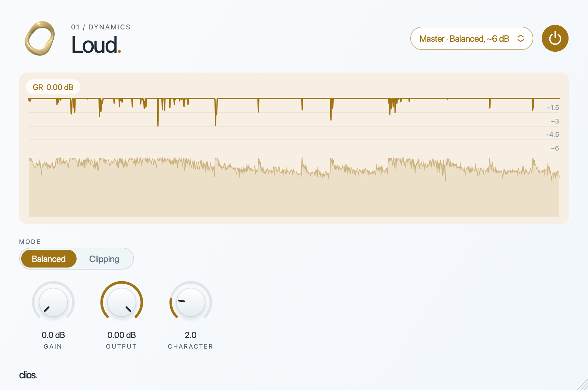Click the GAIN label

53,346
